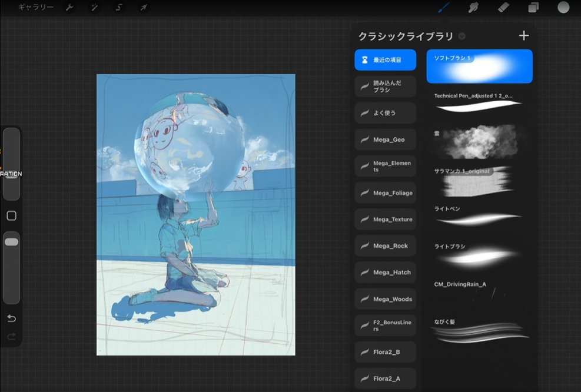Activate the Transform arrow tool
Viewport: 581px width, 392px height.
pos(144,8)
